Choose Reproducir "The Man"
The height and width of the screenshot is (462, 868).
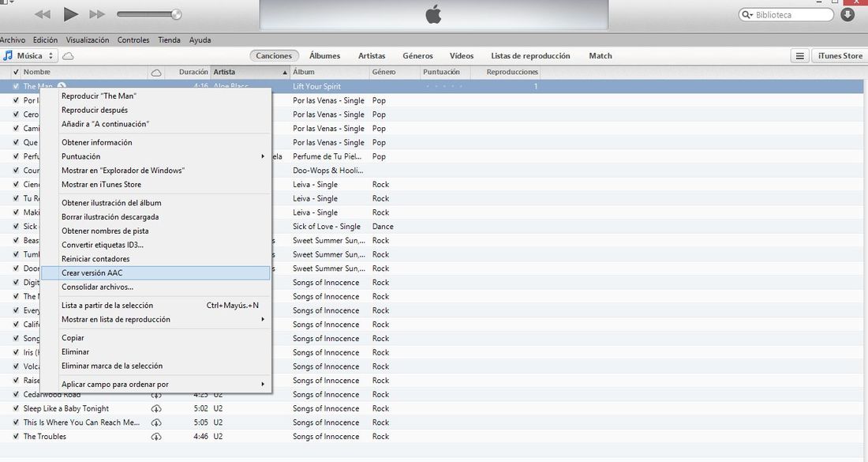[155, 96]
